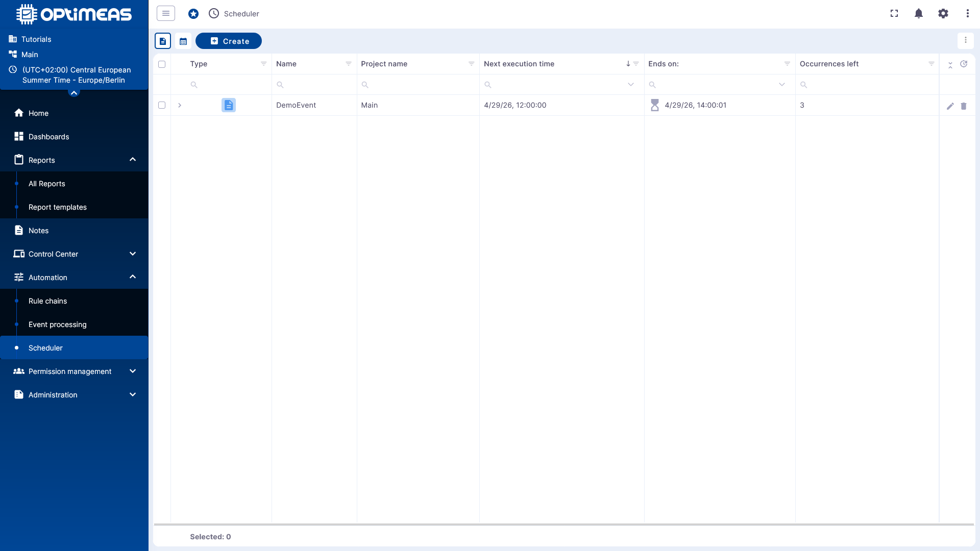Click the Create button
Image resolution: width=980 pixels, height=551 pixels.
click(229, 41)
